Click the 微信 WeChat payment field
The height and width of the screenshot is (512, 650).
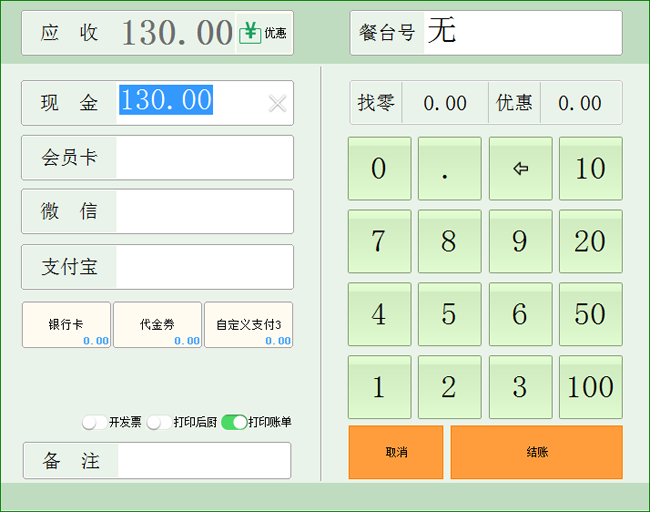(x=204, y=212)
